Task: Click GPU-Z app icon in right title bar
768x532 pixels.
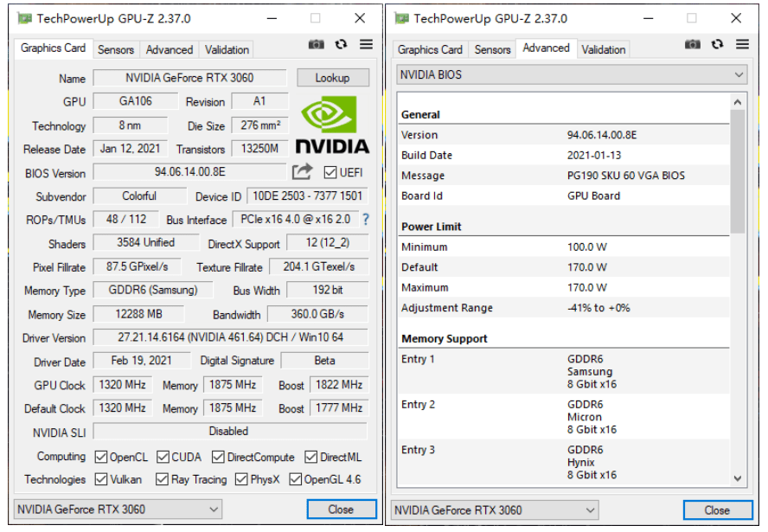Action: (x=401, y=19)
